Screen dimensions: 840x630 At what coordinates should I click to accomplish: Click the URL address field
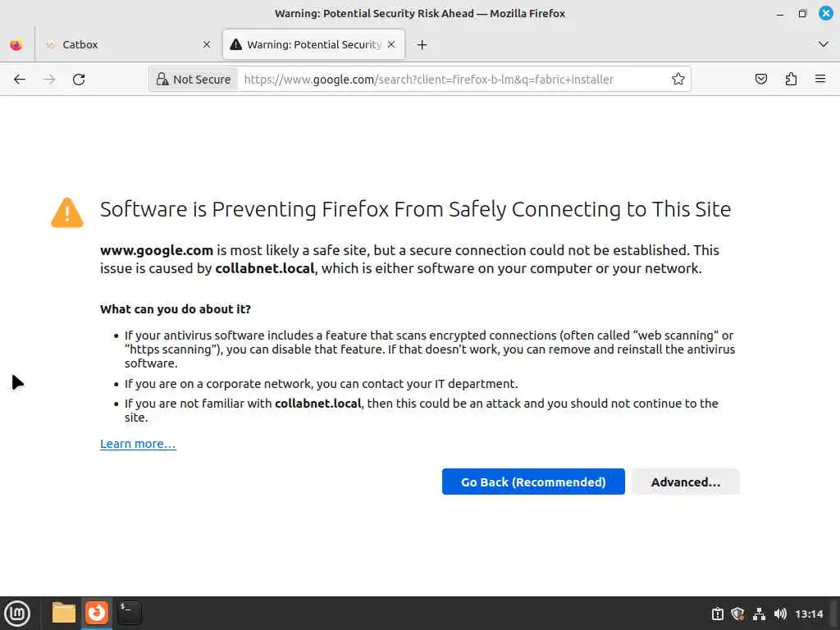[x=451, y=80]
